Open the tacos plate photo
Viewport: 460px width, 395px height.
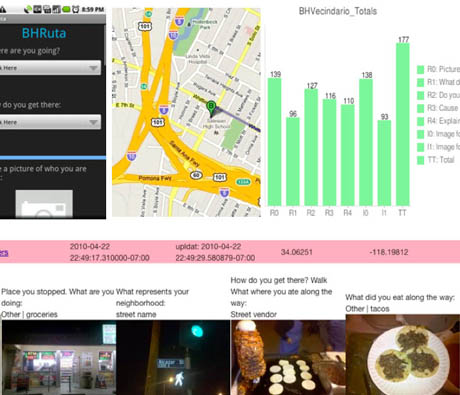(x=403, y=355)
